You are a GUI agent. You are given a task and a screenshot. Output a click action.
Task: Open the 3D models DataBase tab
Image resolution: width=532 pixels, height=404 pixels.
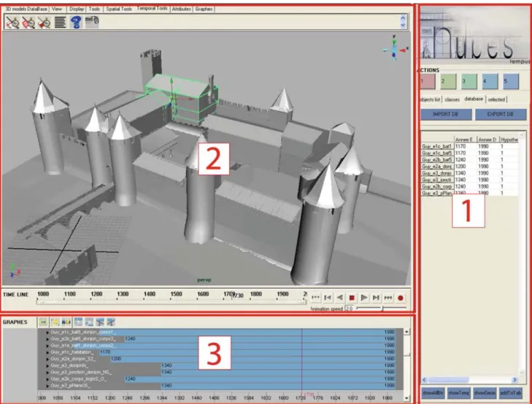click(26, 9)
